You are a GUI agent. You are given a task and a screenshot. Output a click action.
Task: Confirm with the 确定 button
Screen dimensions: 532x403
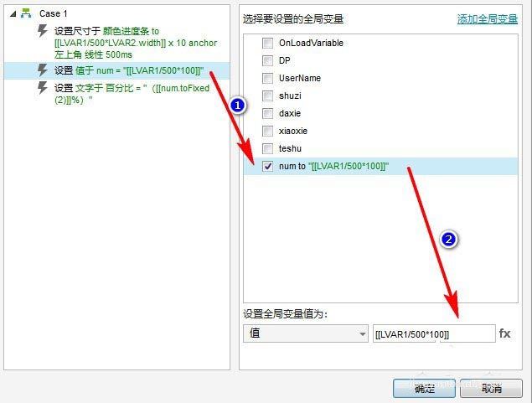click(x=424, y=389)
